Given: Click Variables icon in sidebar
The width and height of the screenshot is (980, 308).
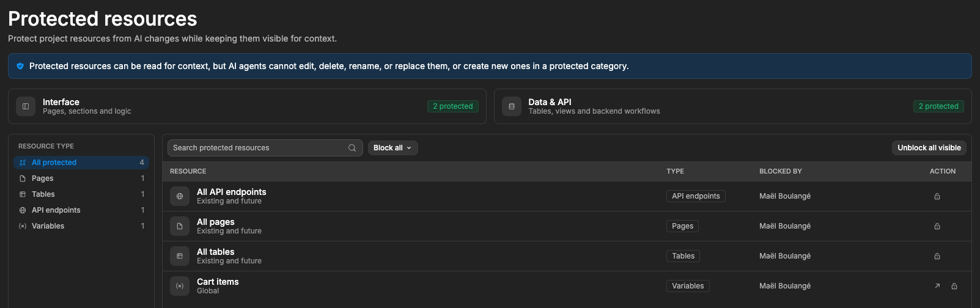Looking at the screenshot, I should click(x=23, y=226).
